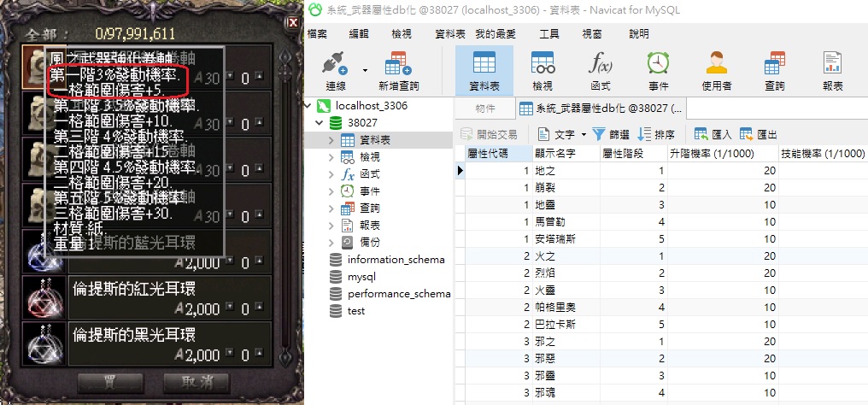Click the 使用者 user toolbar icon
Viewport: 868px width, 405px height.
(x=716, y=71)
